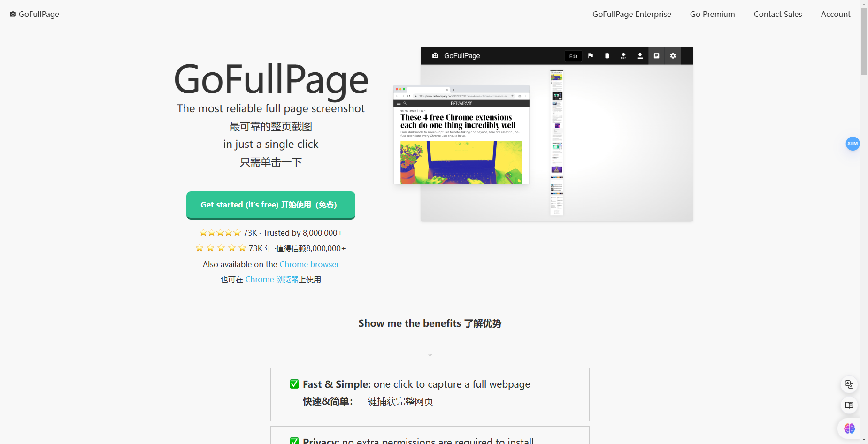Follow the Chinese Chrome 浏览器 link
Viewport: 868px width, 444px height.
(272, 279)
